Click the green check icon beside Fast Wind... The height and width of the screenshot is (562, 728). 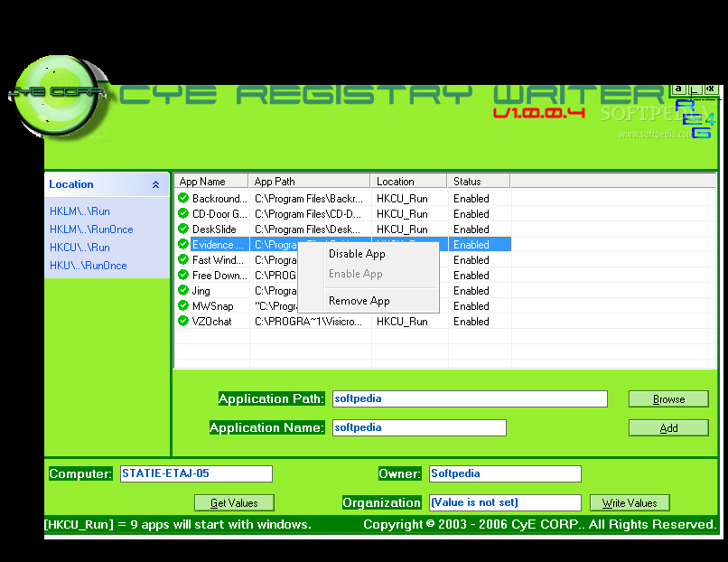tap(183, 259)
